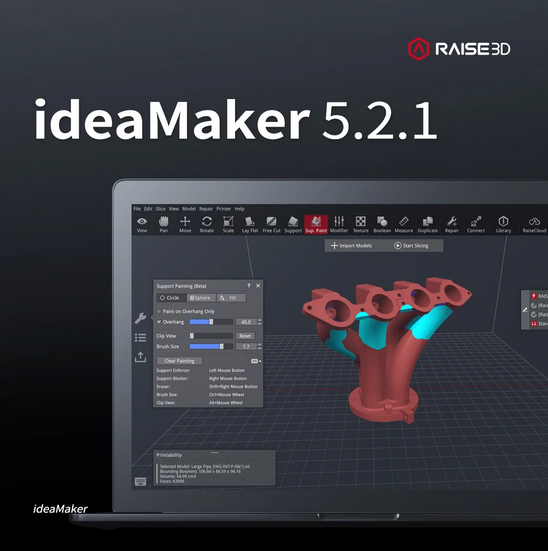
Task: Select the Circle brush option
Action: [x=171, y=298]
